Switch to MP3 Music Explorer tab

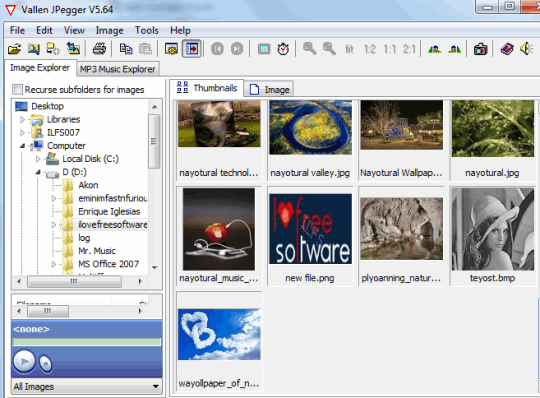(x=117, y=69)
